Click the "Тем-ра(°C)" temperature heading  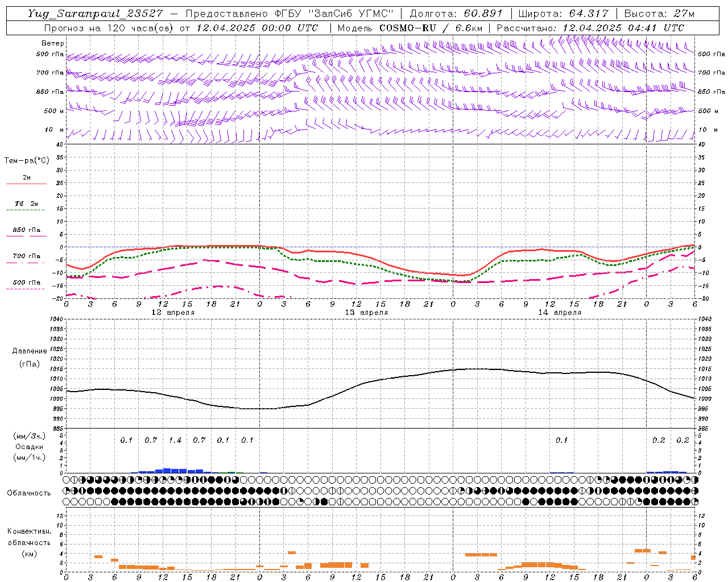click(27, 161)
